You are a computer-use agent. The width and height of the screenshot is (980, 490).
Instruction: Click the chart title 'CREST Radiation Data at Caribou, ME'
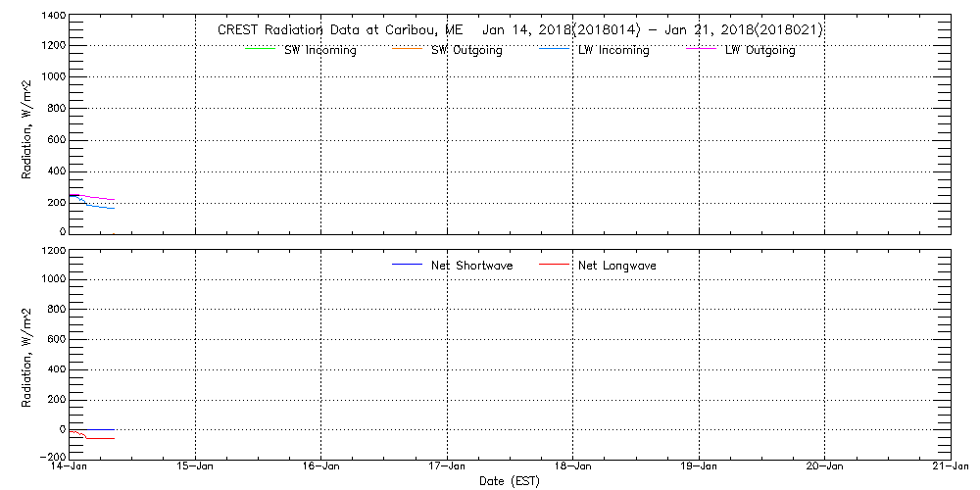pyautogui.click(x=339, y=30)
